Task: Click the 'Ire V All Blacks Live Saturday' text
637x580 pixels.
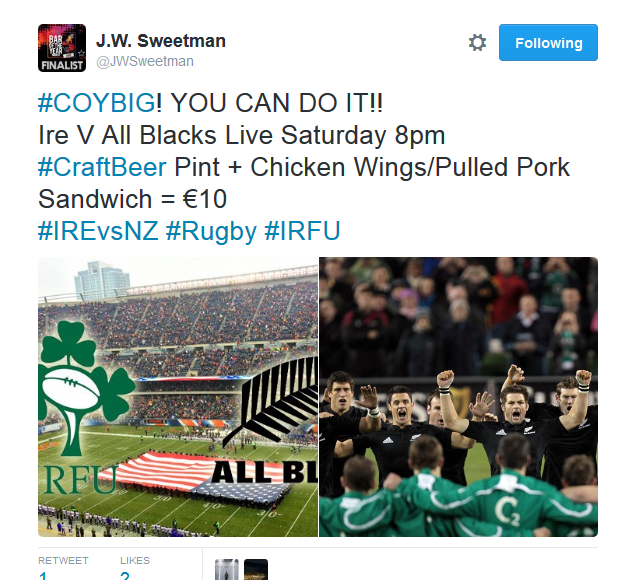Action: click(212, 135)
